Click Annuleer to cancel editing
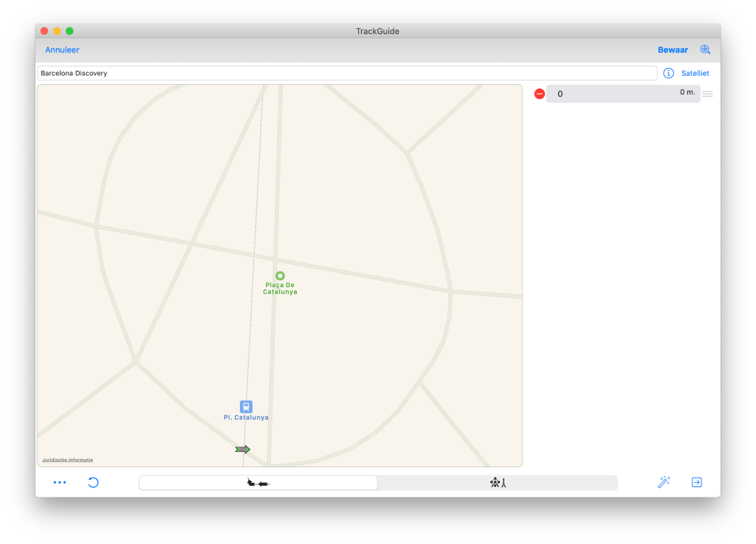Image resolution: width=756 pixels, height=544 pixels. click(x=62, y=50)
